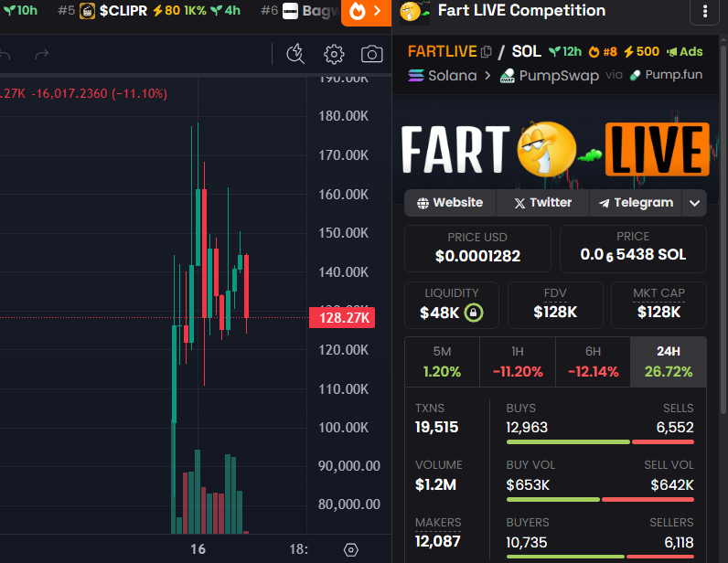Click the buyers versus sellers ratio bar
The height and width of the screenshot is (563, 728).
click(x=600, y=557)
